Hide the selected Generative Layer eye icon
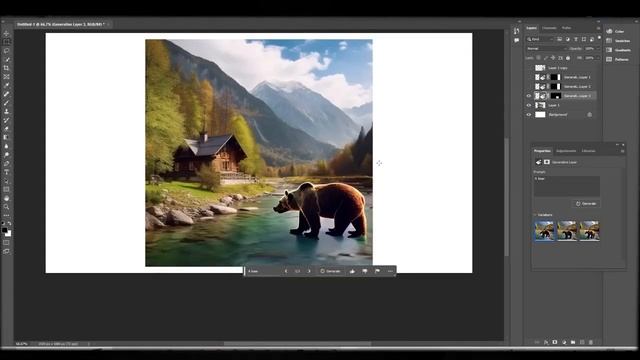This screenshot has height=360, width=640. 529,96
